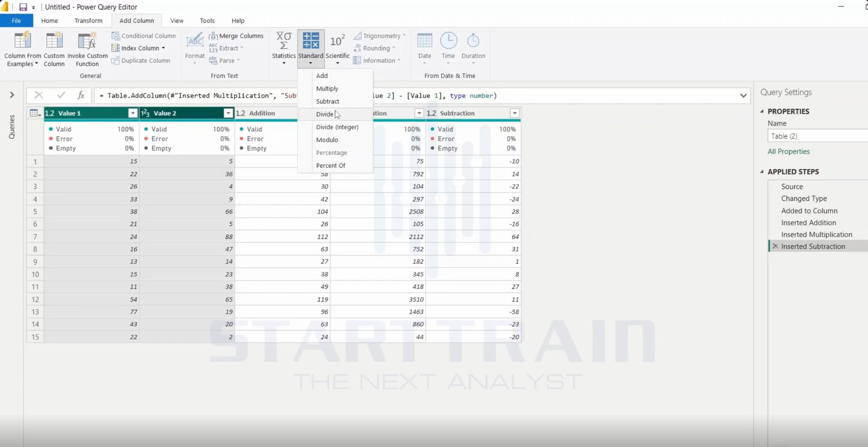Screen dimensions: 868x447
Task: Click Merge Columns in ribbon
Action: point(237,36)
